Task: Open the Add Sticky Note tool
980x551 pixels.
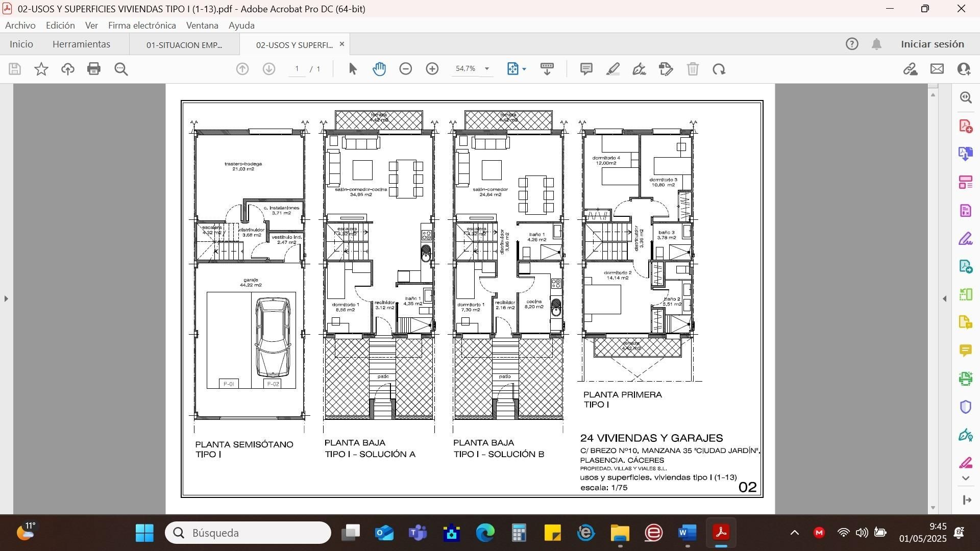Action: tap(586, 69)
